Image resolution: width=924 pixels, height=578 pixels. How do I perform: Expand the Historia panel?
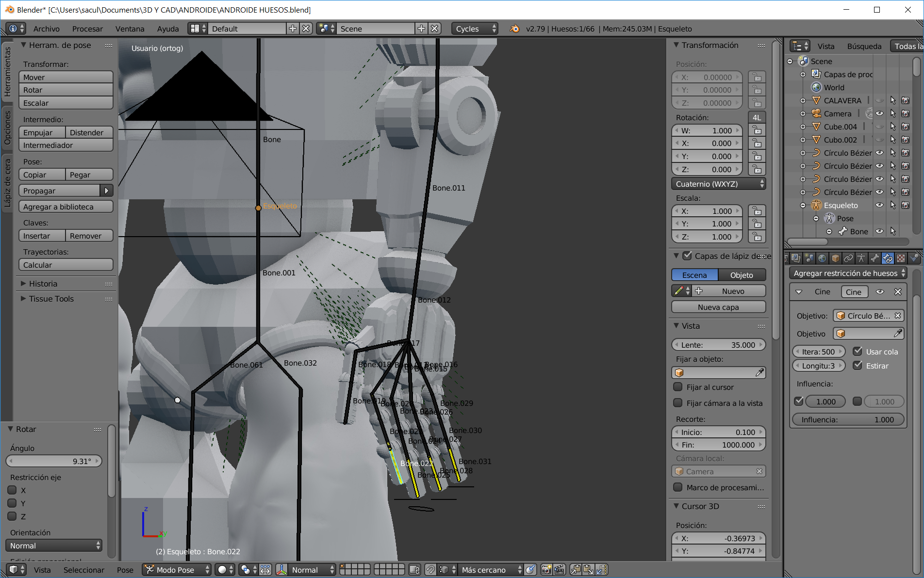click(43, 284)
